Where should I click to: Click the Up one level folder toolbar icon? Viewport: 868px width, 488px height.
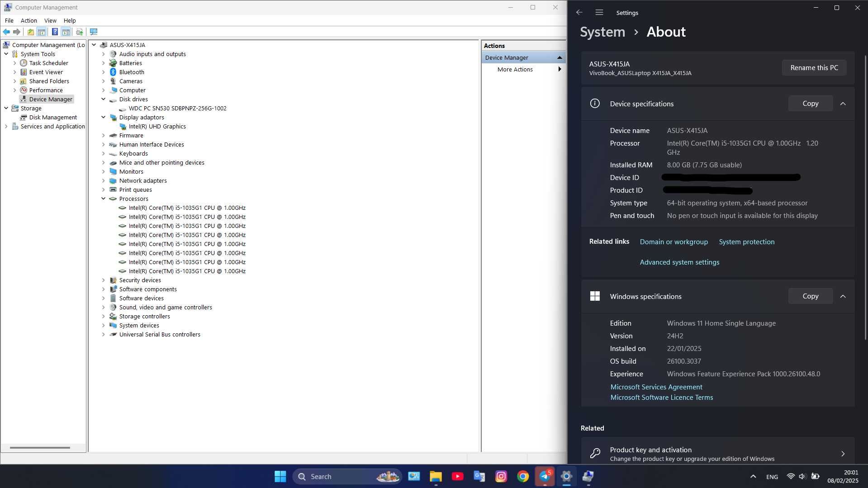click(x=30, y=32)
